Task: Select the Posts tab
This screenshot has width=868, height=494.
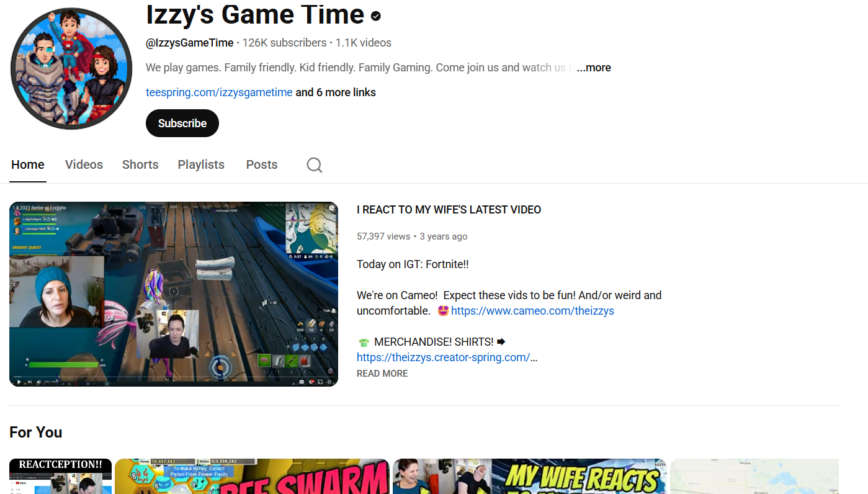Action: coord(262,164)
